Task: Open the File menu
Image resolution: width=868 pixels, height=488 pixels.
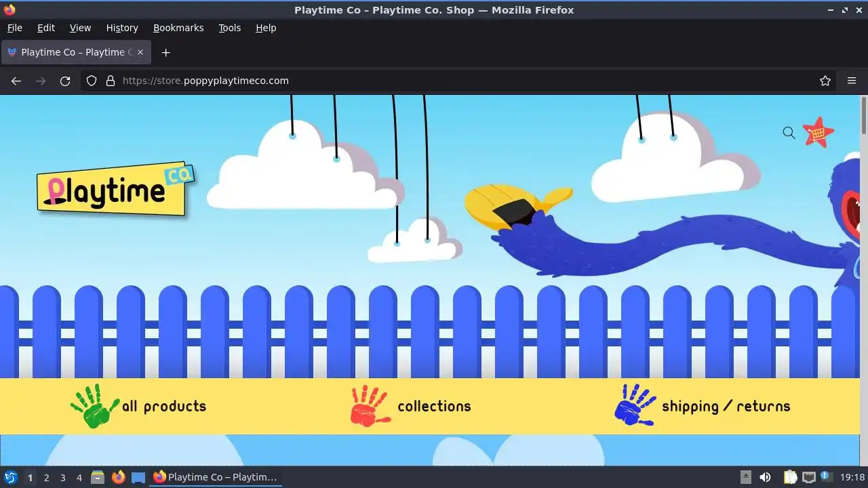Action: click(x=14, y=28)
